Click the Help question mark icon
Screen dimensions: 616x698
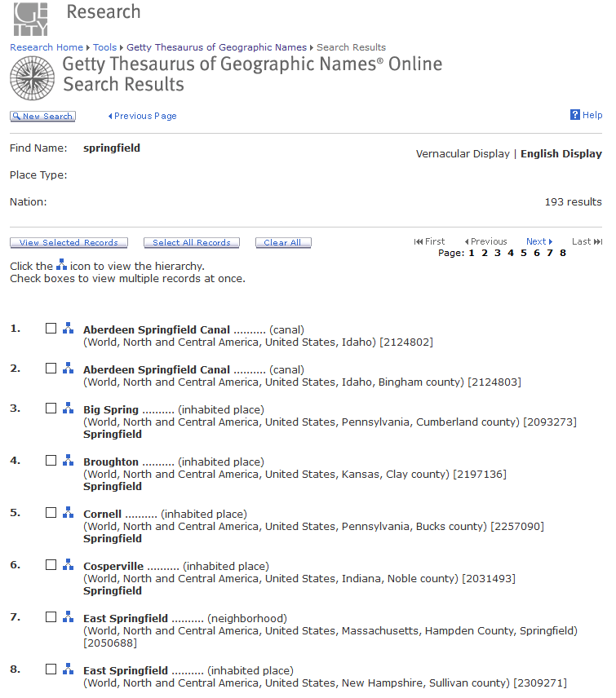pyautogui.click(x=575, y=115)
